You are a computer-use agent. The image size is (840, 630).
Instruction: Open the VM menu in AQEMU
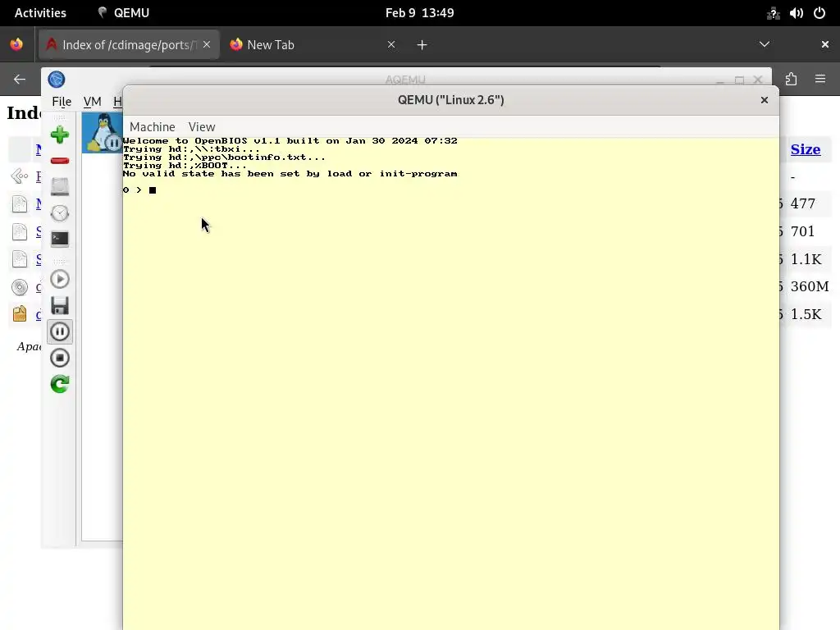[x=92, y=101]
